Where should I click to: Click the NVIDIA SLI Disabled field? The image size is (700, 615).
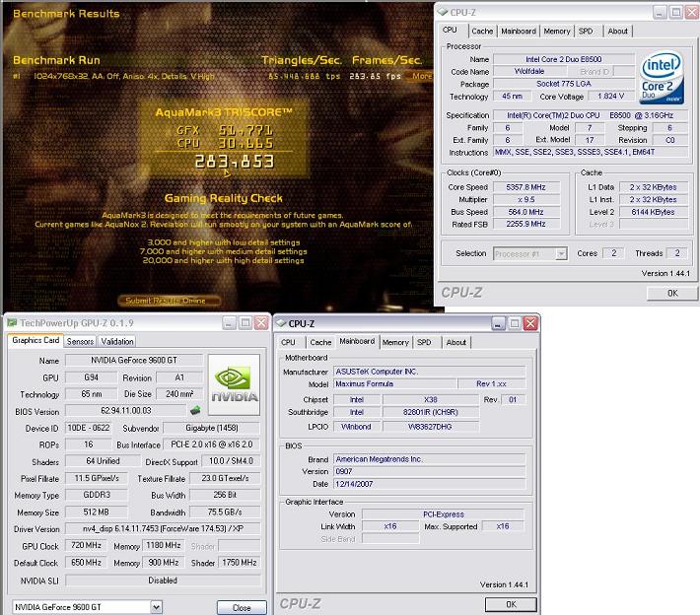pyautogui.click(x=163, y=581)
